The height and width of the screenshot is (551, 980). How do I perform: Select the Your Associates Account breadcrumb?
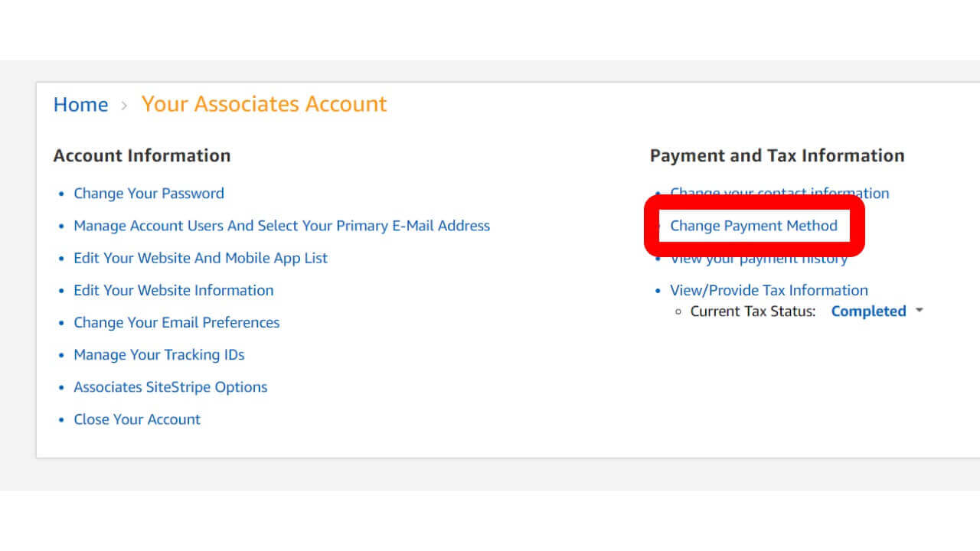(x=264, y=104)
